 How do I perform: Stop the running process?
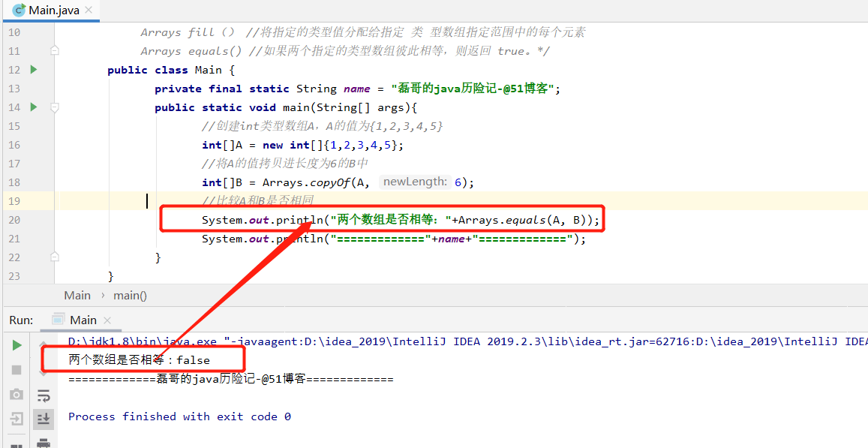tap(17, 370)
